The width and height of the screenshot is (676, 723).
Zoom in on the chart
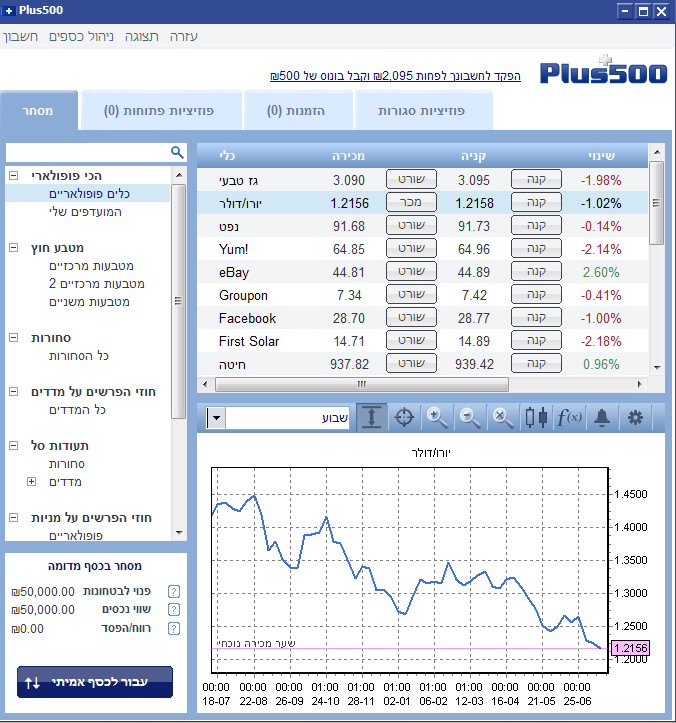coord(438,418)
